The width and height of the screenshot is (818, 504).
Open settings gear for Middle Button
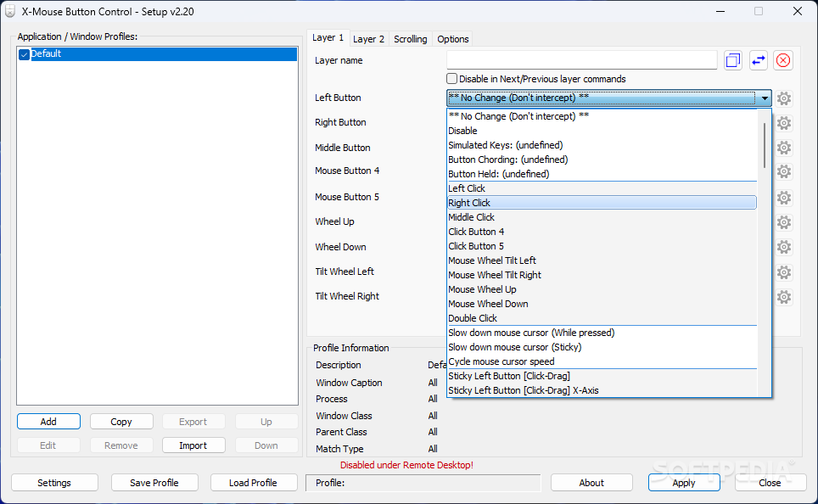(783, 148)
